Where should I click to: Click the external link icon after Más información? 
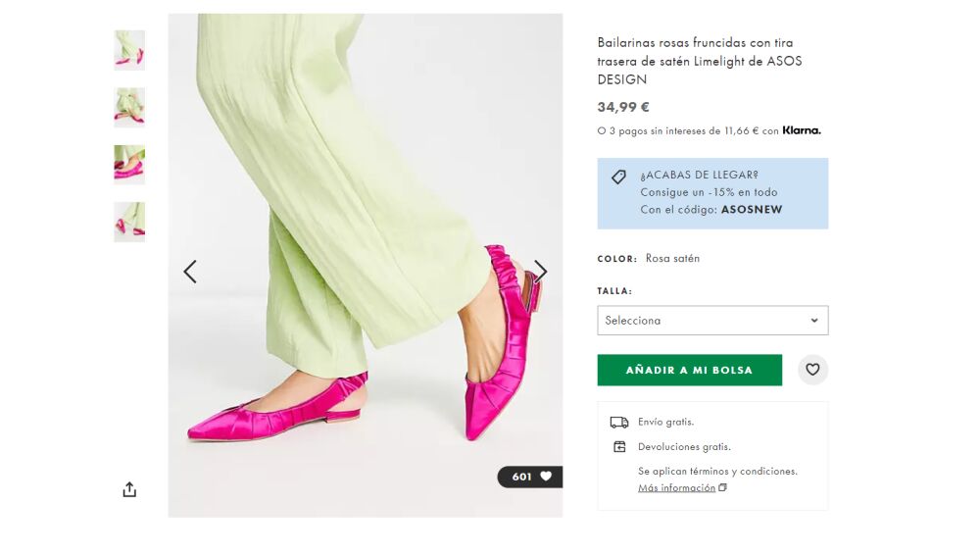722,487
